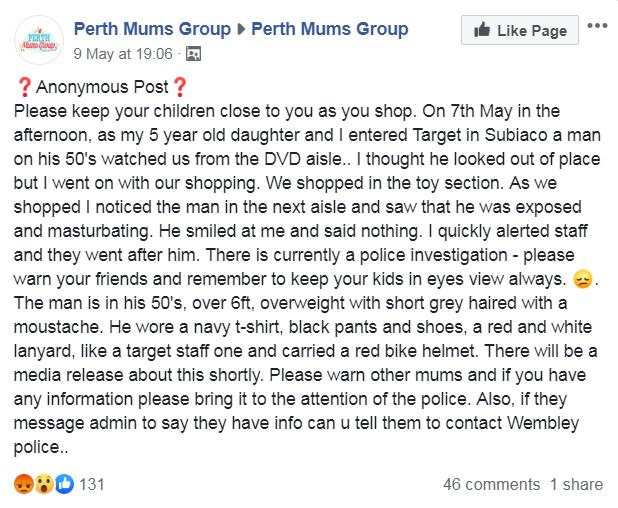Click the blue like reaction icon
The image size is (618, 508).
64,484
